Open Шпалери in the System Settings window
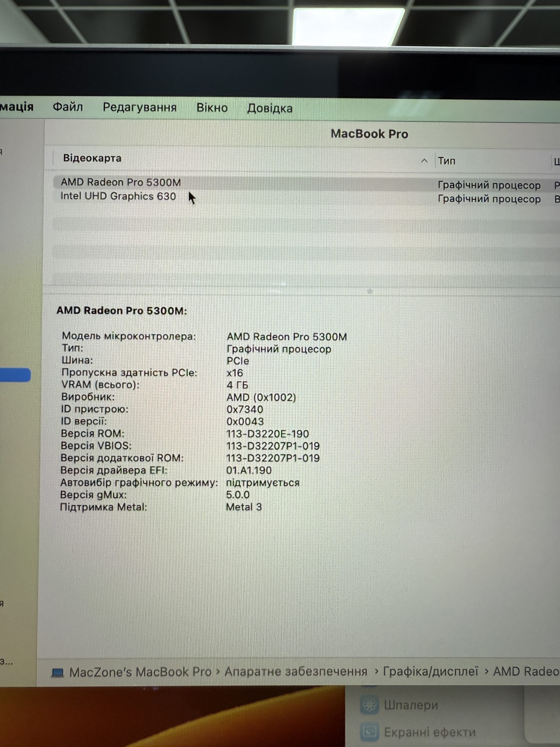560x747 pixels. point(411,705)
